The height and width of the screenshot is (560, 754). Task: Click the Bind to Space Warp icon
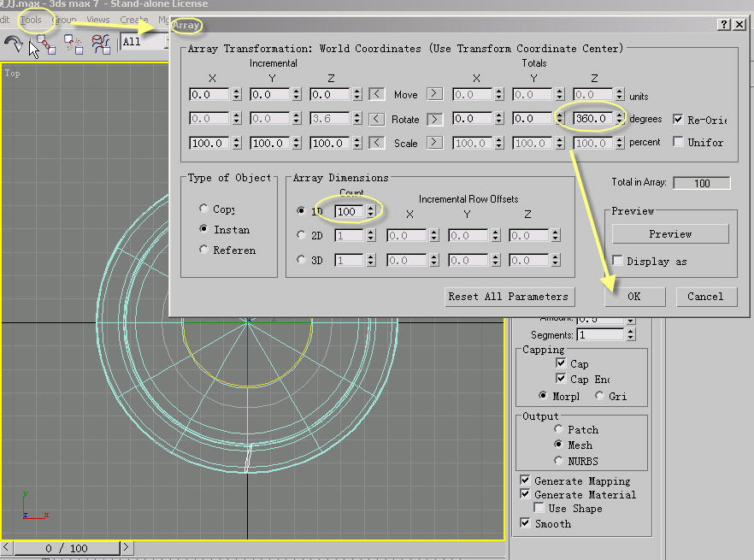(x=101, y=44)
